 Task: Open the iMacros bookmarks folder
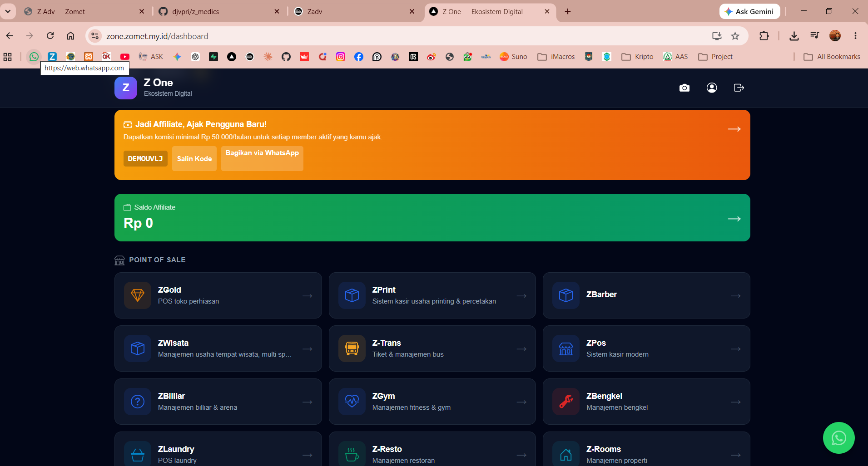(x=556, y=57)
